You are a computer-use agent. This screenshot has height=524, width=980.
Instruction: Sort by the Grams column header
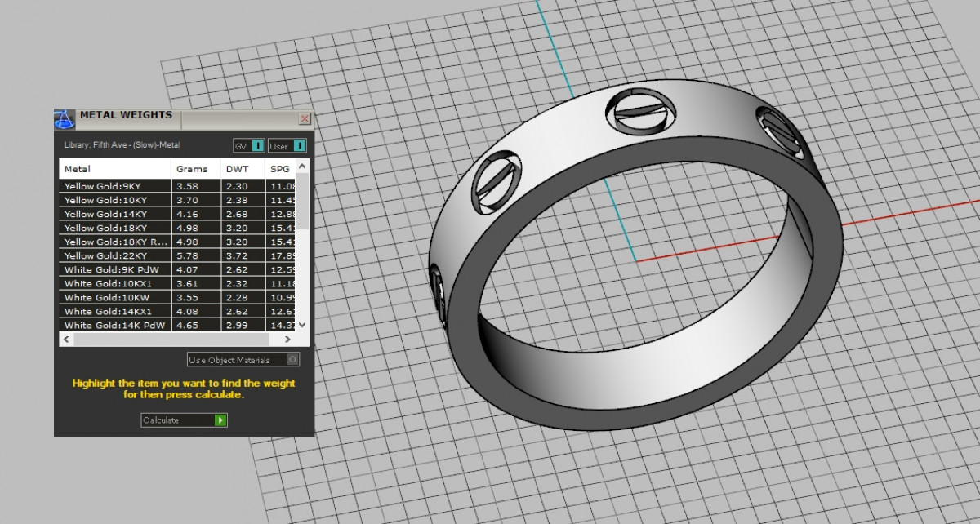click(193, 169)
